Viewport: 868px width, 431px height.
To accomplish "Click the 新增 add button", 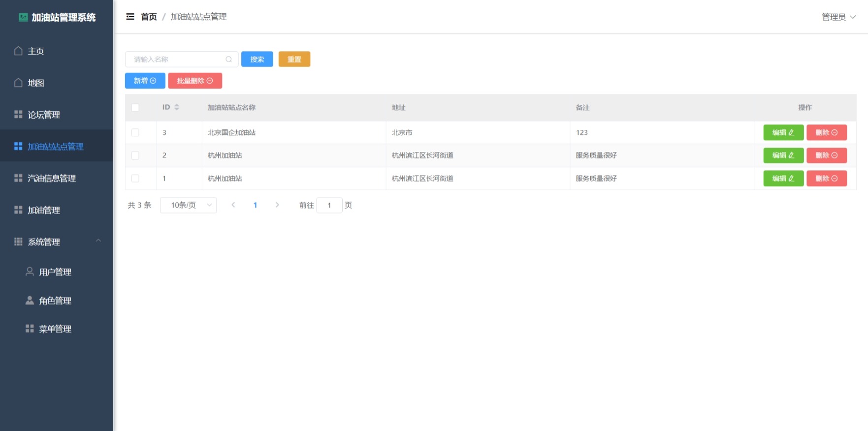I will [145, 81].
